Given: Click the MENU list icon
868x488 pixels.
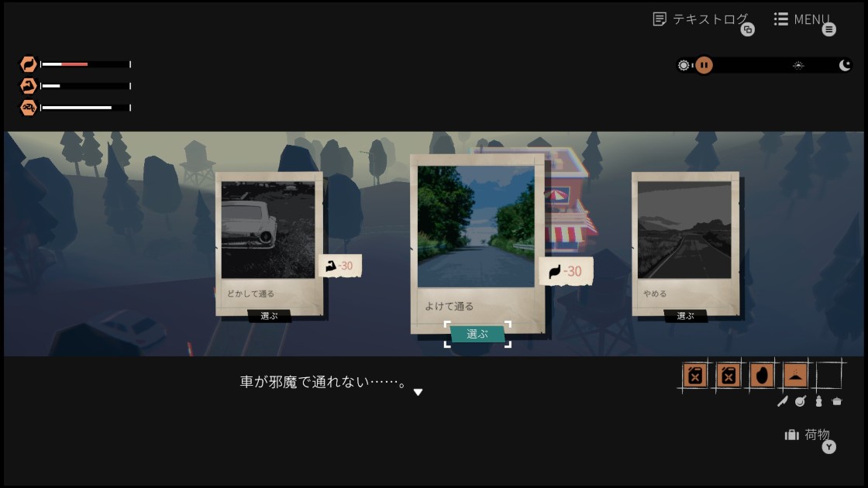Looking at the screenshot, I should pos(780,19).
